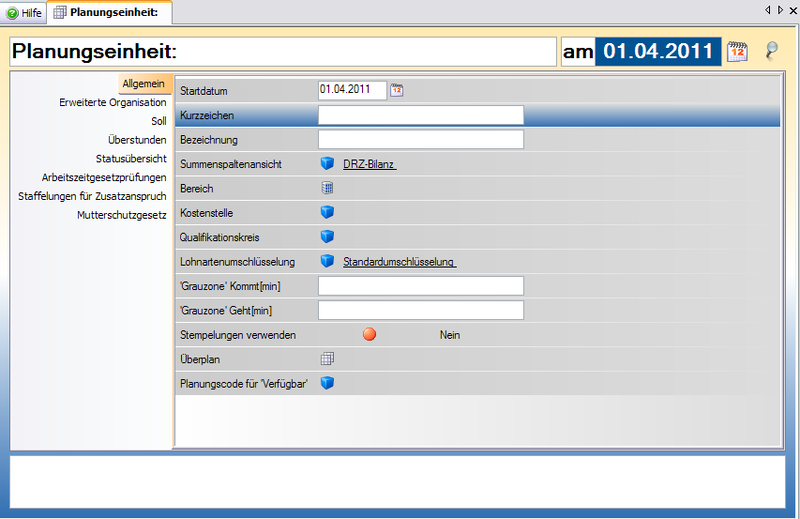The width and height of the screenshot is (800, 519).
Task: Toggle the Stempelungen verwenden red indicator
Action: (369, 335)
